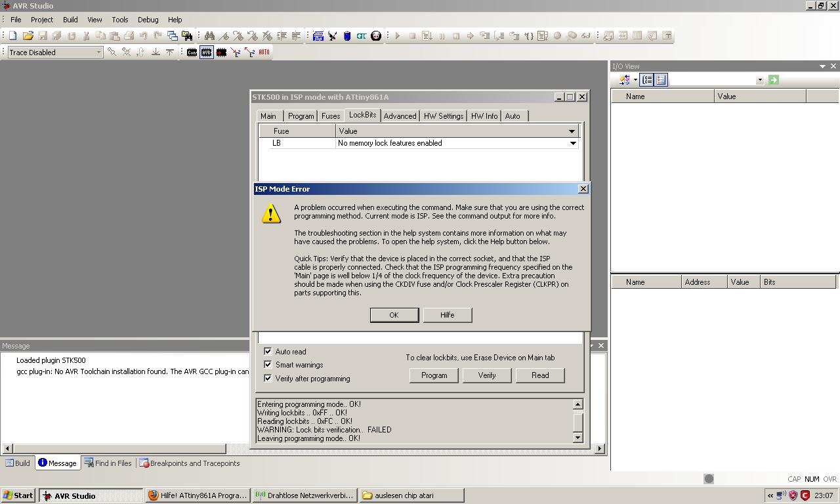Switch to the Auto tab
Screen dimensions: 840x504
point(513,116)
